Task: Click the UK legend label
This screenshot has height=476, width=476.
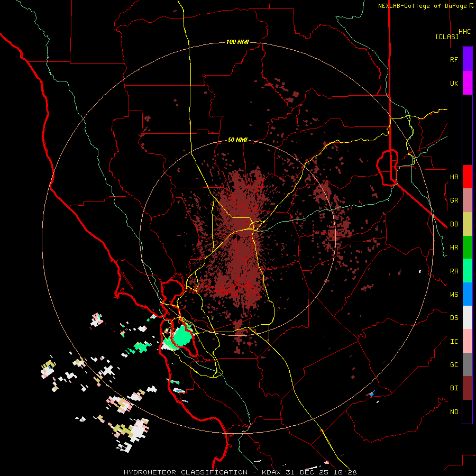Action: click(454, 83)
